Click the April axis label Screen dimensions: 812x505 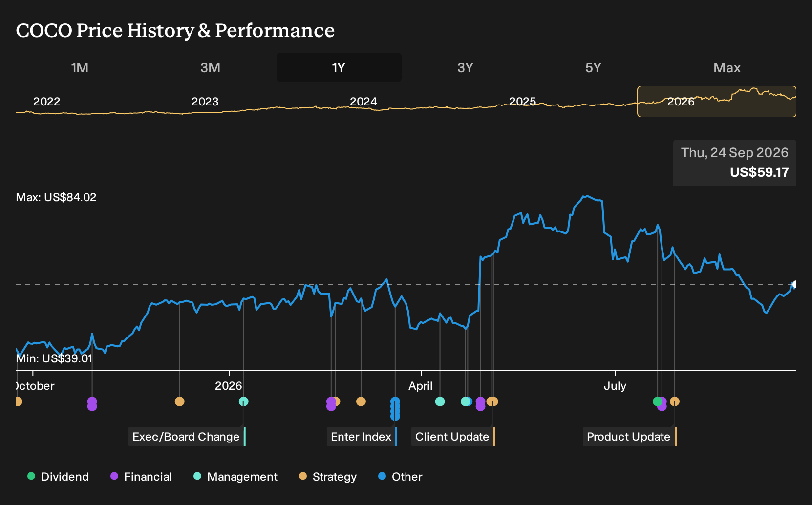pyautogui.click(x=421, y=386)
